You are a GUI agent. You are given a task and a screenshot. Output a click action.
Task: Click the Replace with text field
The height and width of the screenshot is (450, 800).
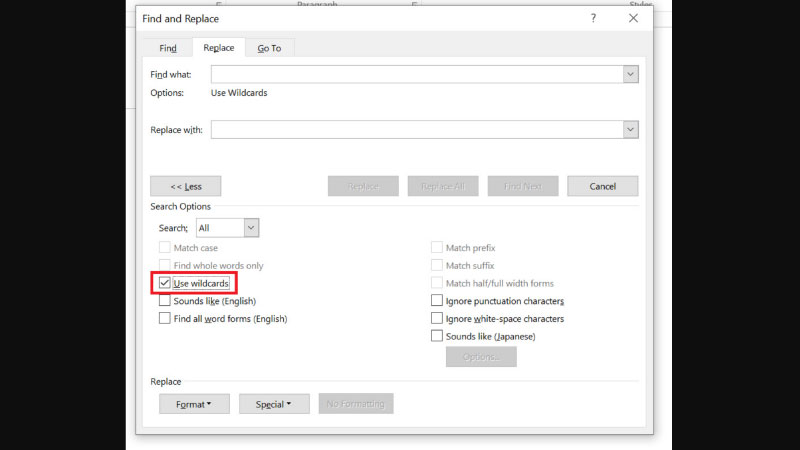point(416,130)
